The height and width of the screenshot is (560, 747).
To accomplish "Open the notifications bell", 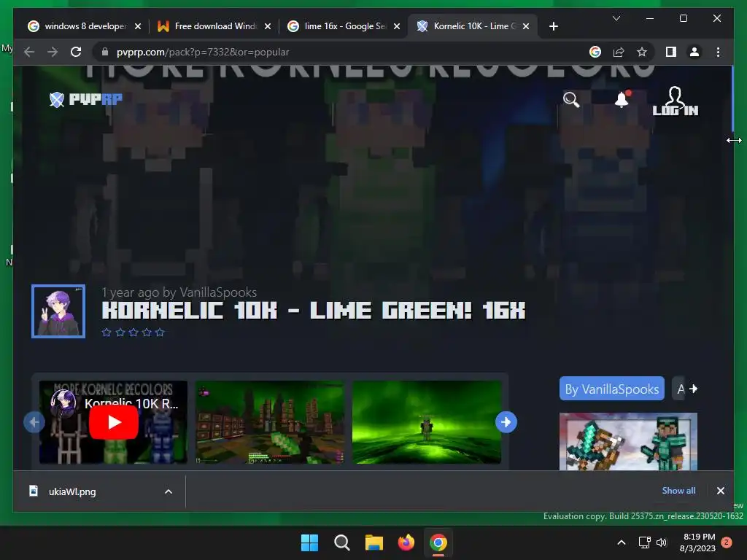I will click(x=622, y=99).
